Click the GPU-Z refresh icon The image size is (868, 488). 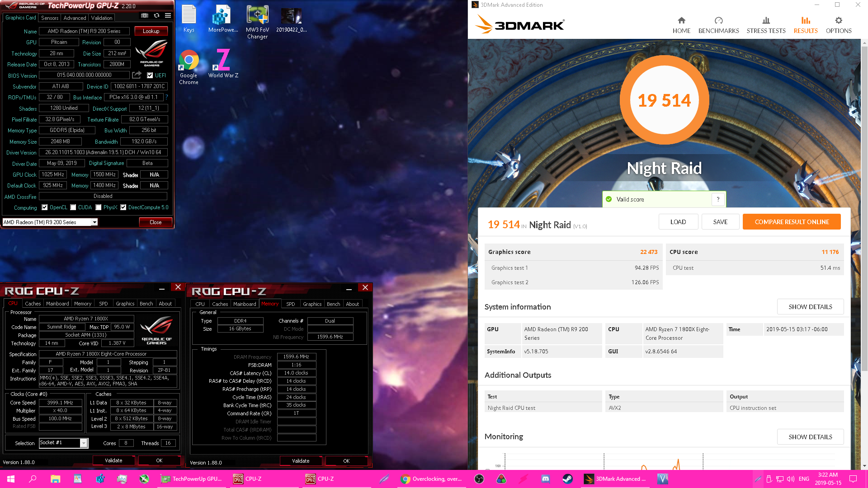[156, 15]
